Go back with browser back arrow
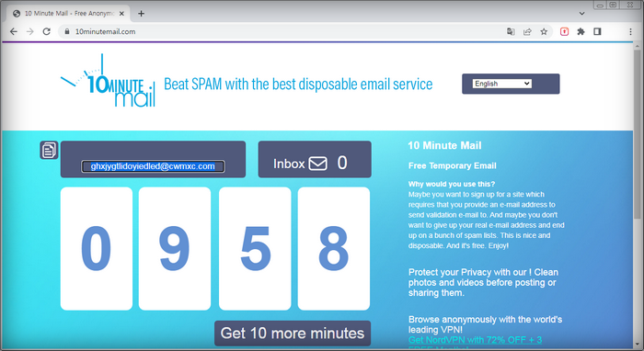The image size is (644, 351). coord(14,31)
